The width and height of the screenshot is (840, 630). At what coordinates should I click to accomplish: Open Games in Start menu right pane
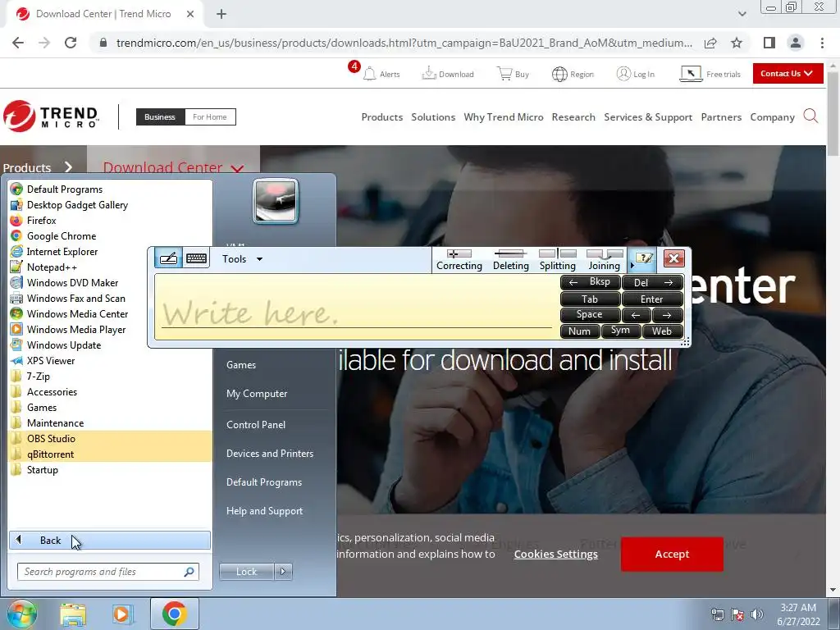pyautogui.click(x=241, y=364)
